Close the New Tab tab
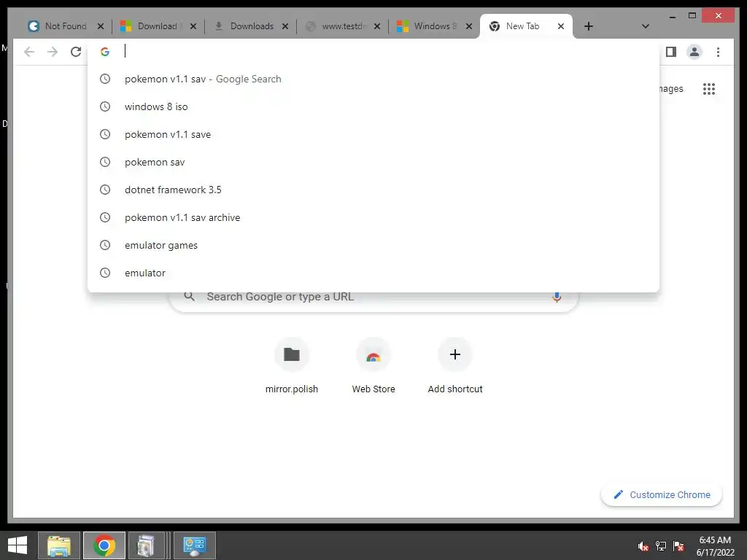This screenshot has width=747, height=560. 561,26
